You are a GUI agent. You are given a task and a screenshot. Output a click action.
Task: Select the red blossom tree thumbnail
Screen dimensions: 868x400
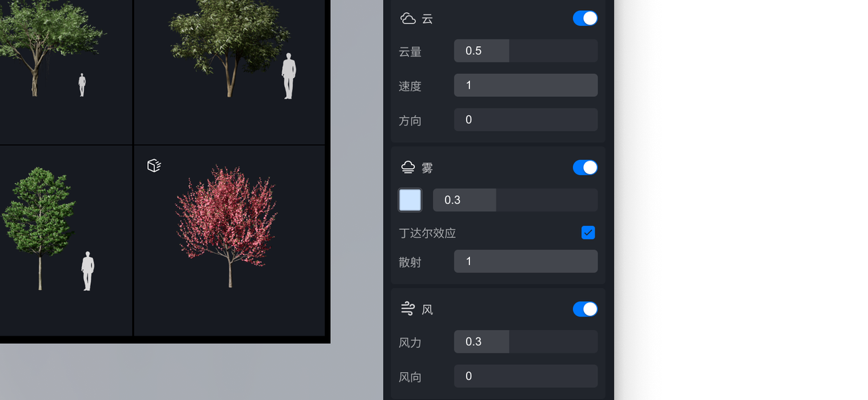pyautogui.click(x=229, y=241)
